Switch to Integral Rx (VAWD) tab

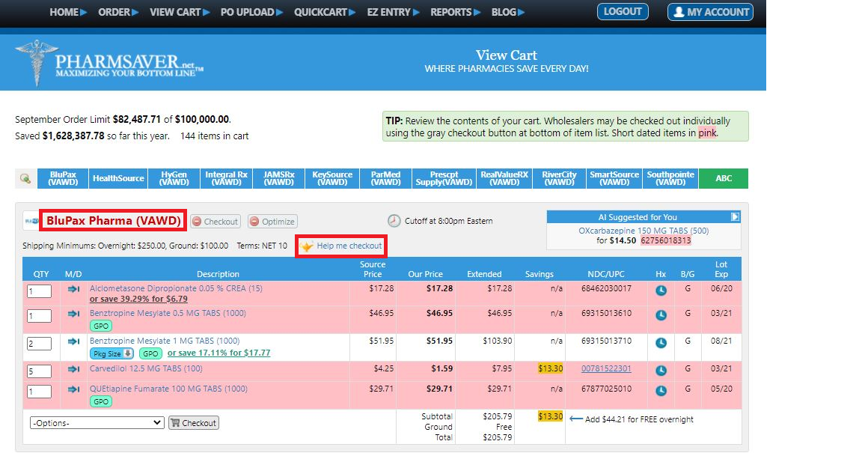pos(227,178)
